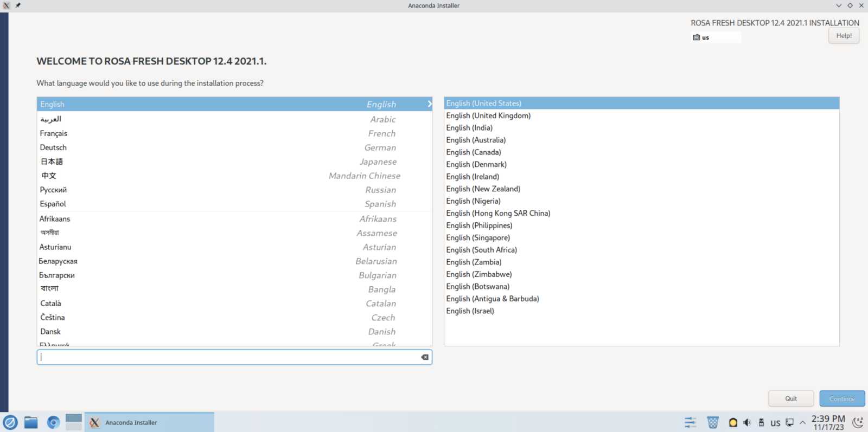The width and height of the screenshot is (868, 432).
Task: Click the pin window titlebar icon
Action: pos(18,5)
